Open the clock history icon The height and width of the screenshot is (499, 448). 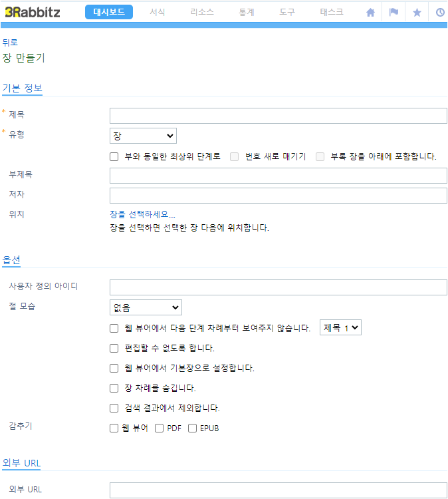coord(440,13)
